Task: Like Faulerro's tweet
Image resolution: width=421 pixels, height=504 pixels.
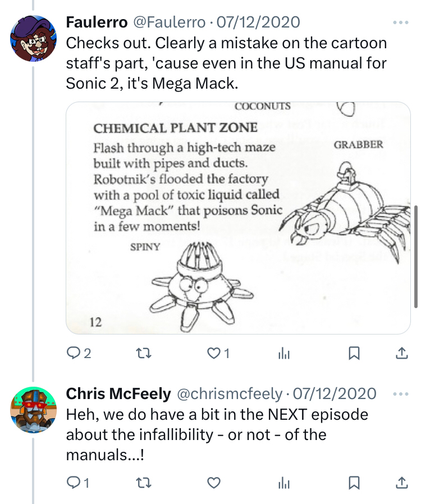Action: (213, 353)
